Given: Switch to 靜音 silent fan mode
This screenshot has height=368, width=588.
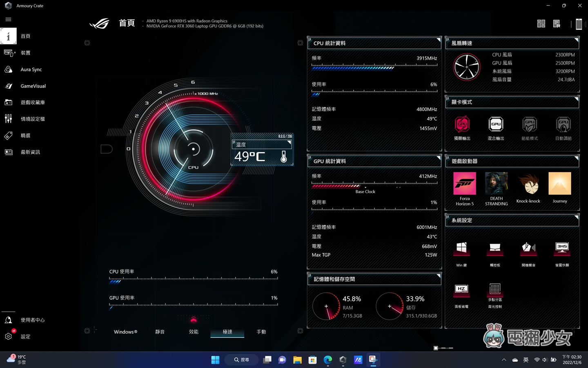Looking at the screenshot, I should click(160, 332).
